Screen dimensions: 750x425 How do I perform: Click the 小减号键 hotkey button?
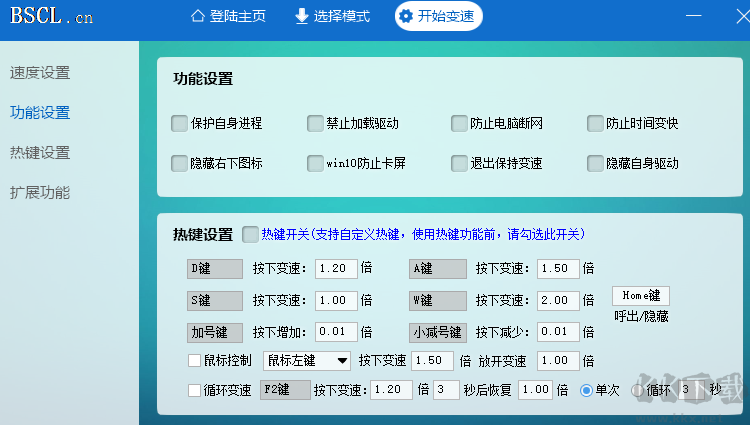point(438,333)
